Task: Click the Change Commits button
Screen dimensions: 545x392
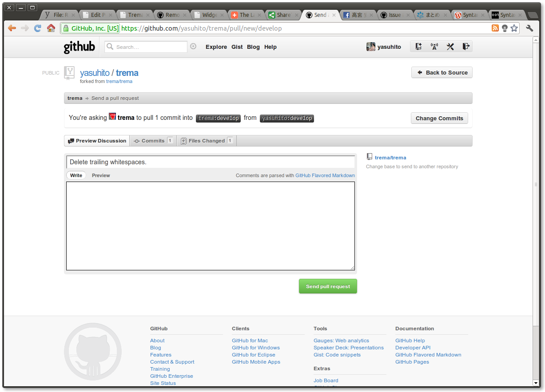Action: tap(439, 119)
